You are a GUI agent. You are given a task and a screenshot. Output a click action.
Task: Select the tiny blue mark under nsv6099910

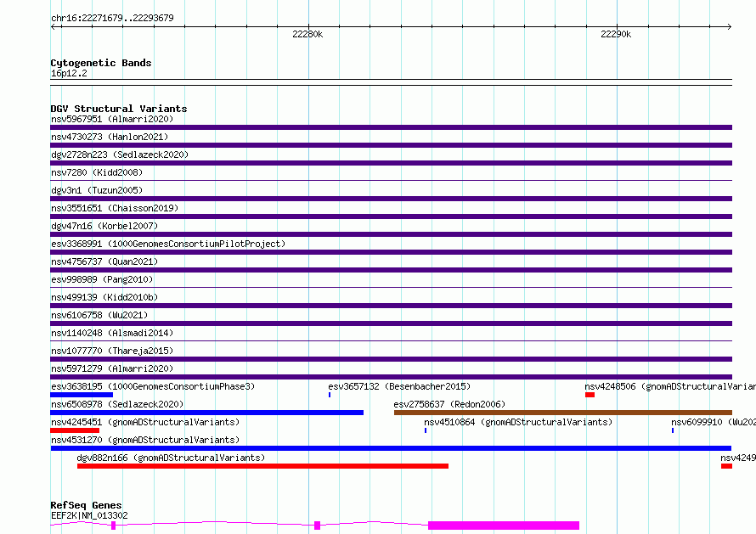673,430
